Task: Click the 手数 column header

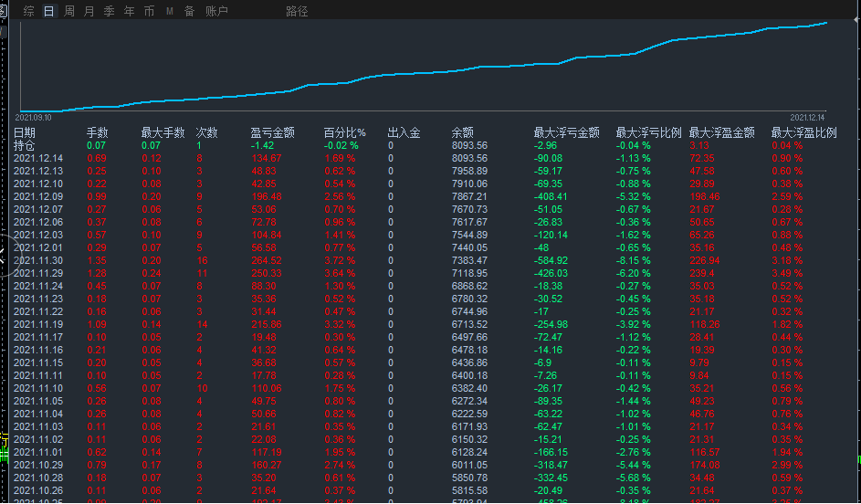Action: [97, 132]
